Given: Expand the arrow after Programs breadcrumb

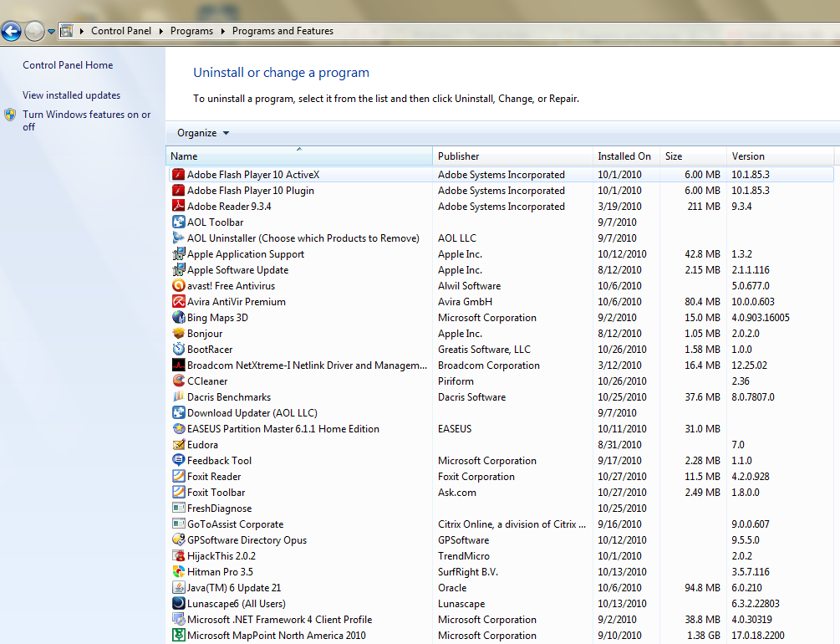Looking at the screenshot, I should point(223,31).
